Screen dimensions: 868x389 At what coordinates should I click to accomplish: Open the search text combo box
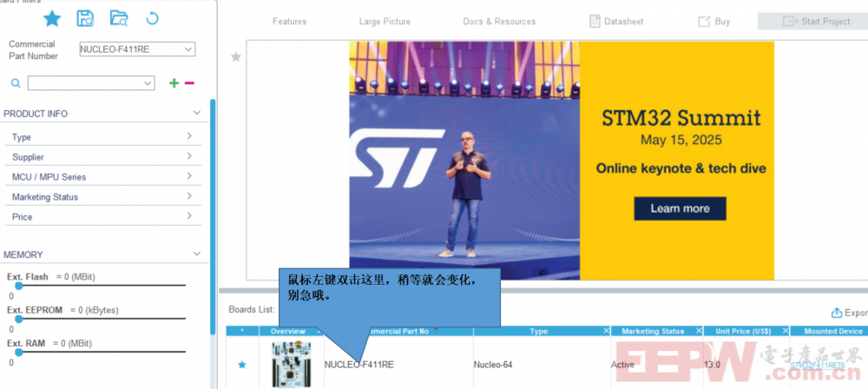(x=91, y=83)
